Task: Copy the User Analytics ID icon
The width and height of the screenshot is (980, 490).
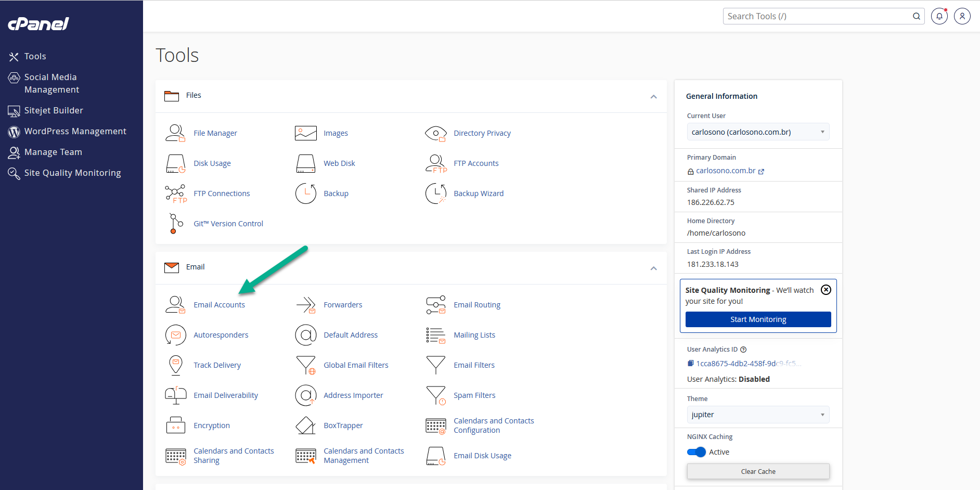Action: click(690, 364)
